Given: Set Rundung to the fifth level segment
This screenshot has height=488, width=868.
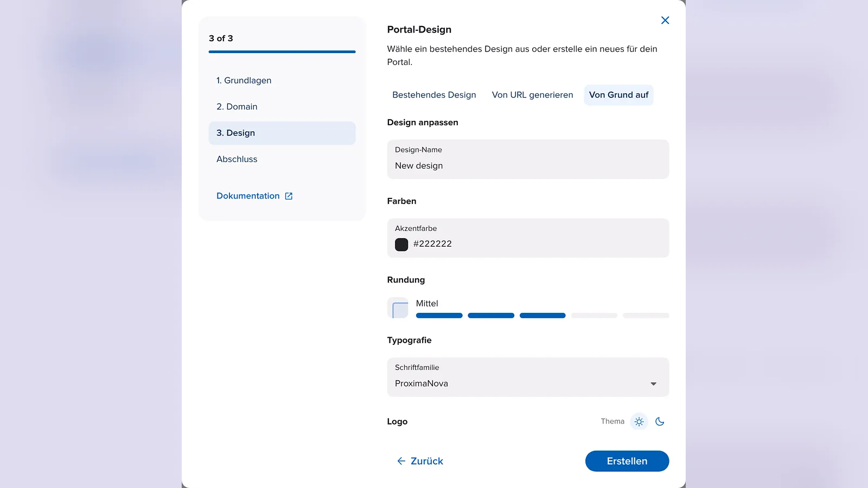Looking at the screenshot, I should point(646,316).
